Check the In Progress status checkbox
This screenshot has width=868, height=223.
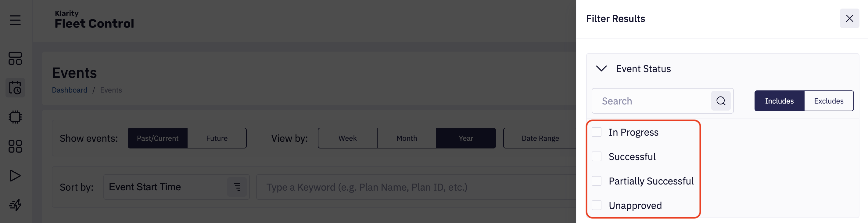[x=597, y=132]
